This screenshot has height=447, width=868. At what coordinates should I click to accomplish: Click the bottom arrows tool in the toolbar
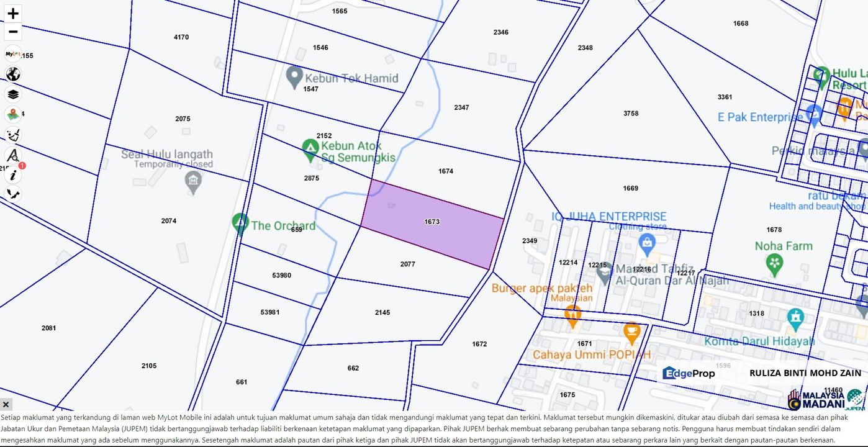(13, 194)
